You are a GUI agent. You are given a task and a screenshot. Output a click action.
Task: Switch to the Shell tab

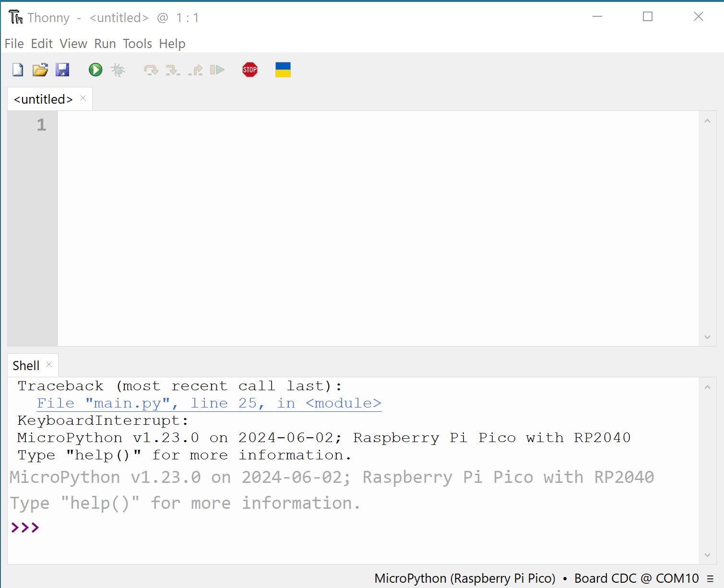[x=26, y=365]
